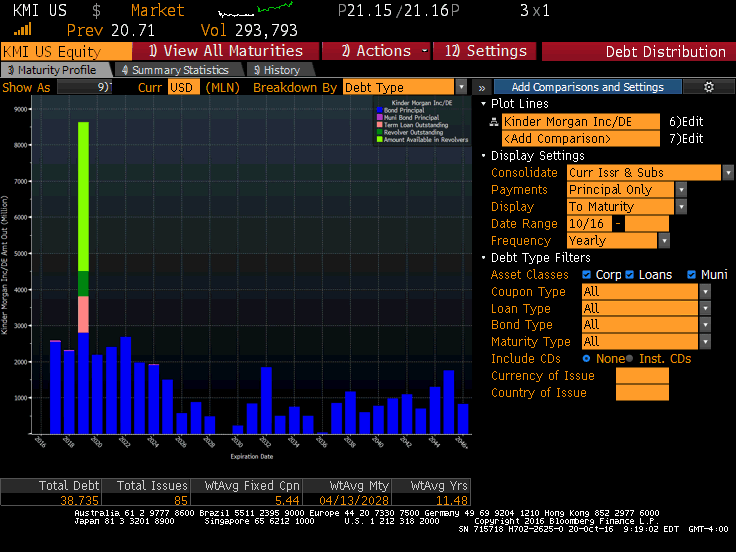The width and height of the screenshot is (736, 552).
Task: Click the Kinder Morgan hierarchy icon
Action: [494, 122]
